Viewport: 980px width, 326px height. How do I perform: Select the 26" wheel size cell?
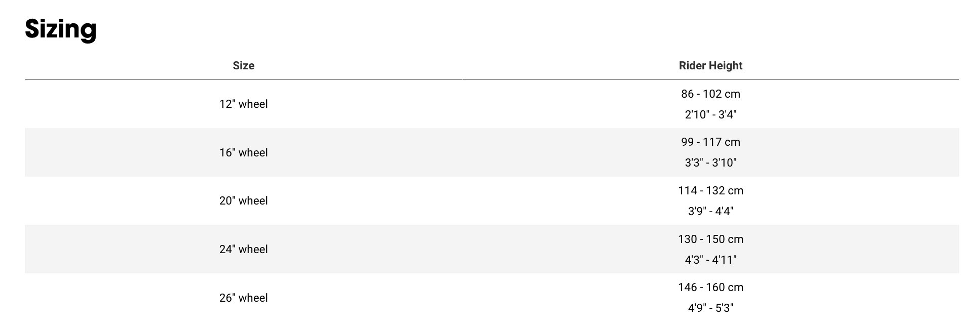243,298
